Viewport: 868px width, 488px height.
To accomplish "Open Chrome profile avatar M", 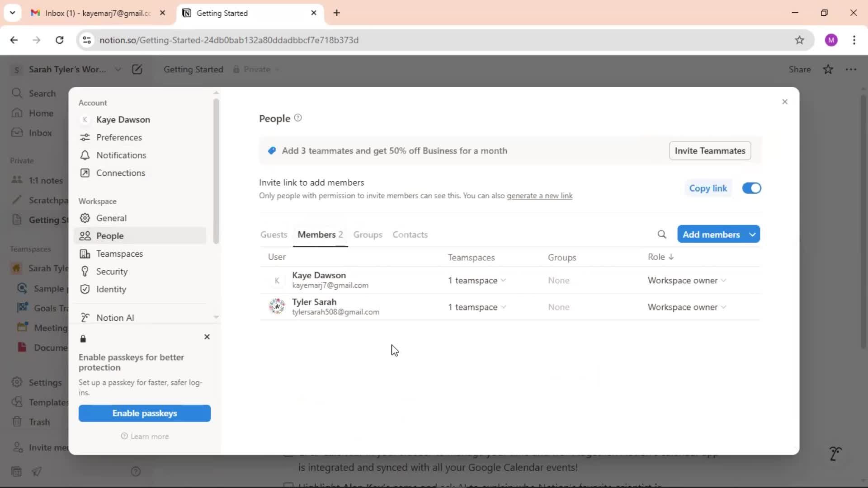I will click(x=831, y=40).
